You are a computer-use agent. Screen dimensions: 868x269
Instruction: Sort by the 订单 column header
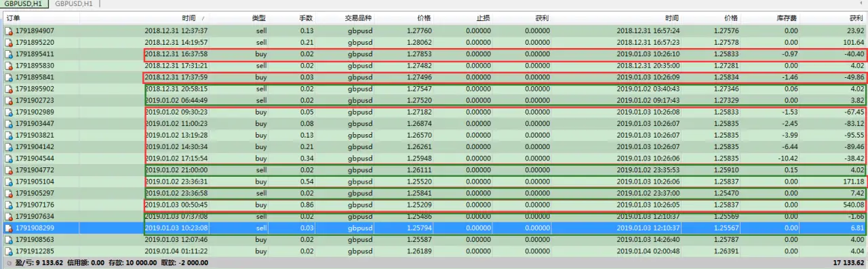pyautogui.click(x=13, y=18)
